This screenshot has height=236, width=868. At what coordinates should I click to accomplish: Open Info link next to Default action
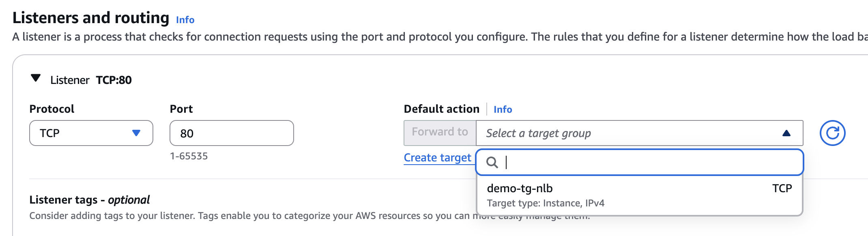(x=503, y=109)
